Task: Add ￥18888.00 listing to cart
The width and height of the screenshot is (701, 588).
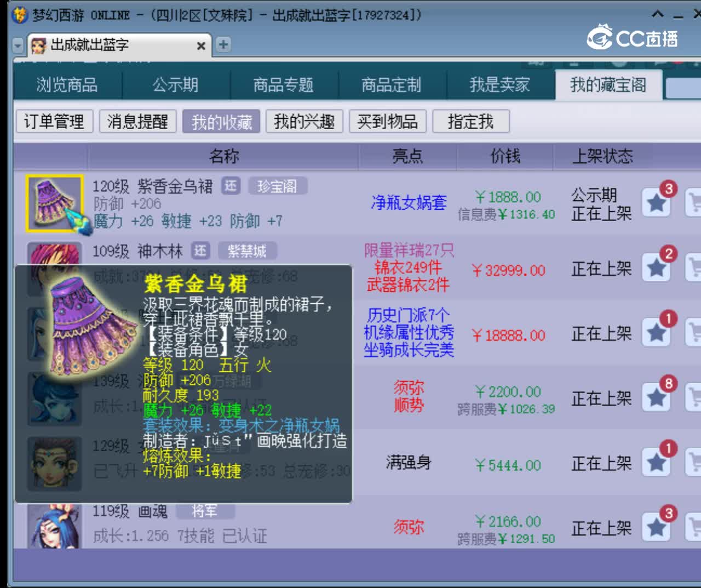Action: pyautogui.click(x=693, y=333)
